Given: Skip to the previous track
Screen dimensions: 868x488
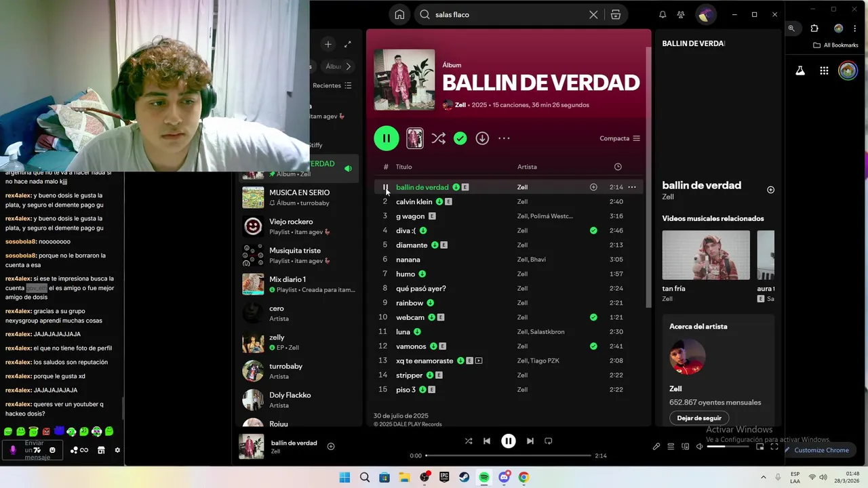Looking at the screenshot, I should tap(486, 441).
